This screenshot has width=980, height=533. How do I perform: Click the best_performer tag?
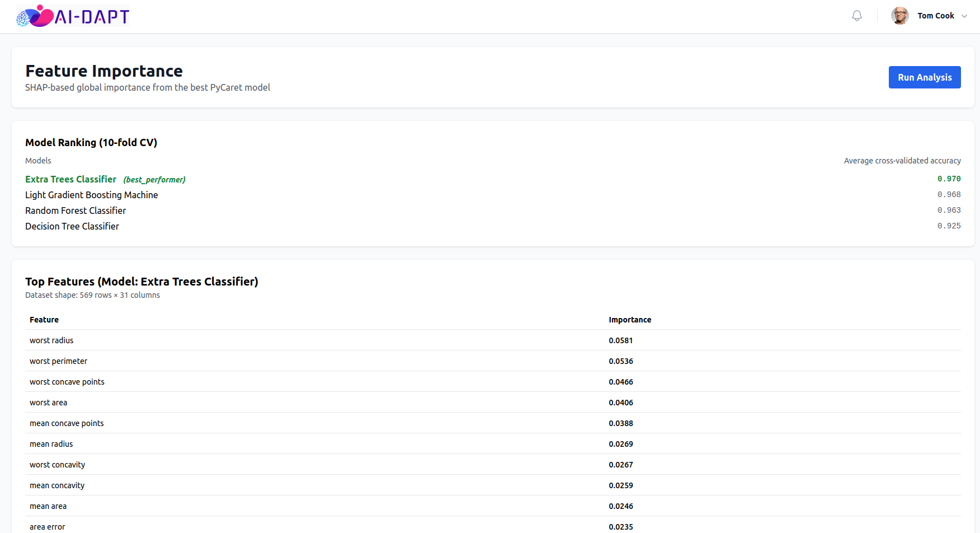click(154, 180)
